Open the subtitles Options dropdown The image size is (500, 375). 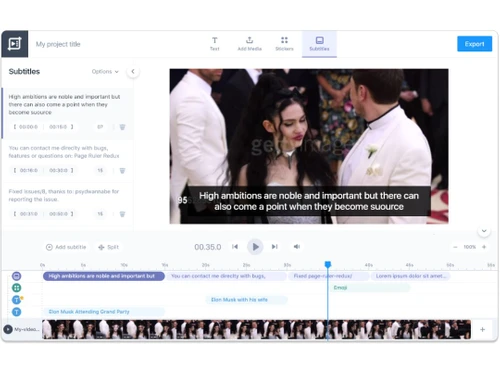pyautogui.click(x=105, y=71)
